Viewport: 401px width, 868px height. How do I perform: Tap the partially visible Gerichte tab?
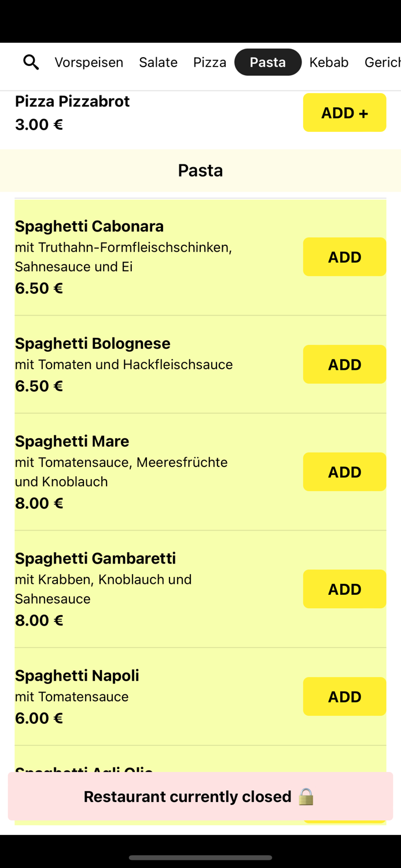(x=382, y=62)
